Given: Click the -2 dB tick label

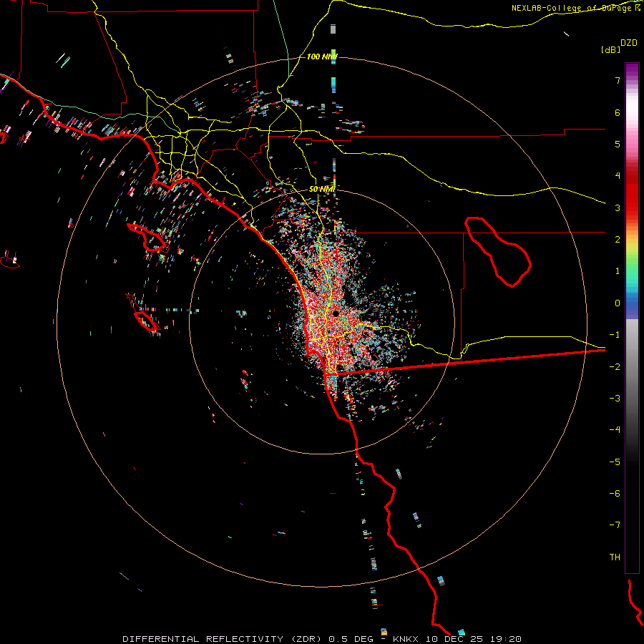Looking at the screenshot, I should [615, 367].
